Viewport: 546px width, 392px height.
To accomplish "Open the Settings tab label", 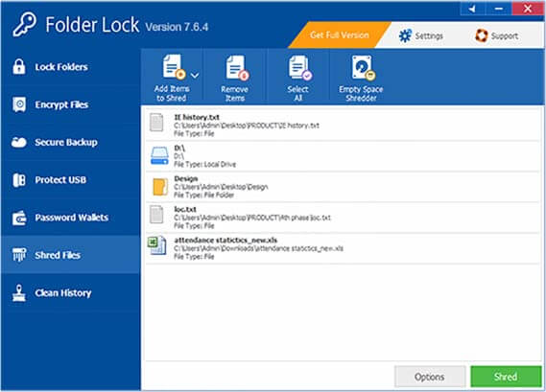I will (x=429, y=35).
